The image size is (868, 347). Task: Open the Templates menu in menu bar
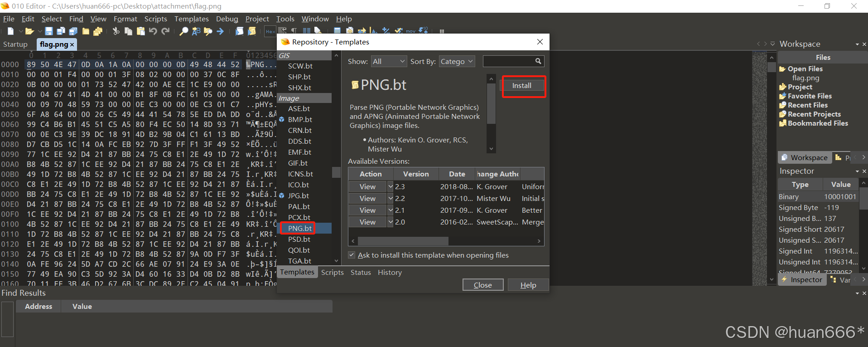pyautogui.click(x=191, y=19)
